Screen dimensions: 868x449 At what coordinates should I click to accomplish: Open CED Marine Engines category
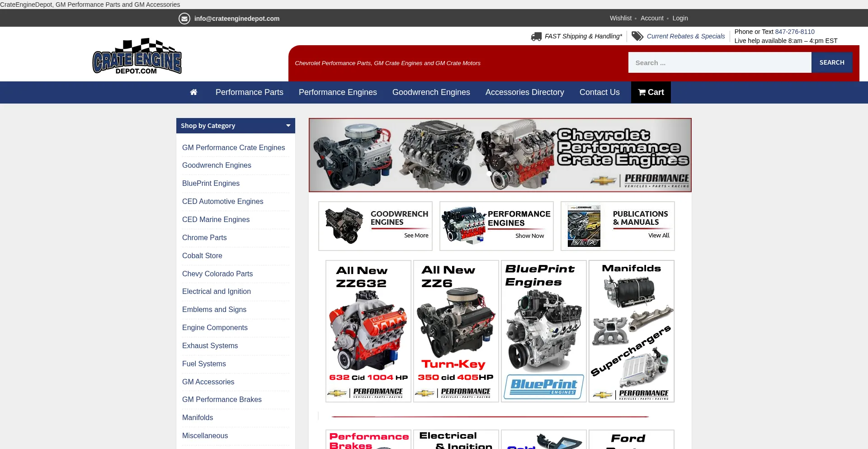click(x=216, y=220)
